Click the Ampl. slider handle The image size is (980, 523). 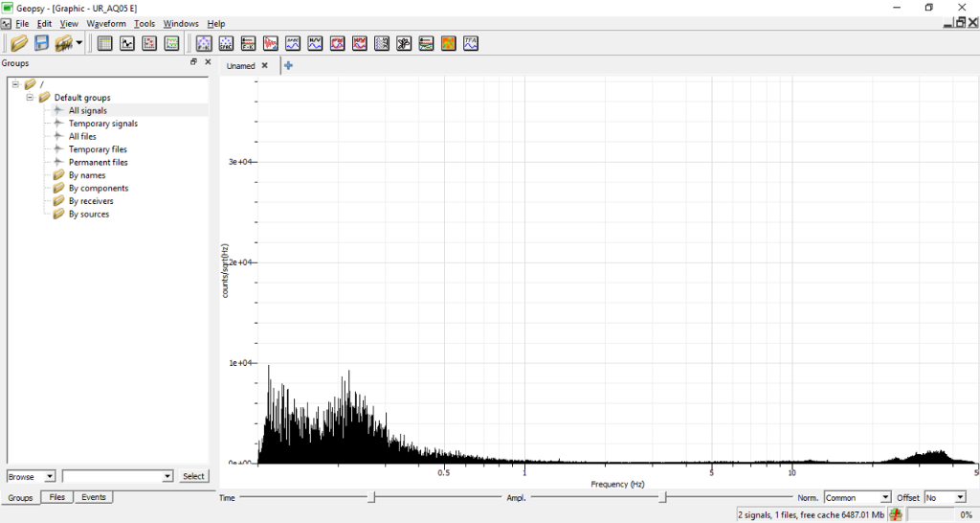point(662,497)
